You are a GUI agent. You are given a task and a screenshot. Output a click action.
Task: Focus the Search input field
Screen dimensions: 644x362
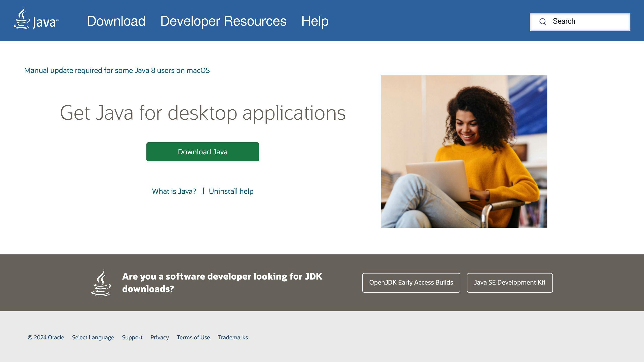coord(580,22)
